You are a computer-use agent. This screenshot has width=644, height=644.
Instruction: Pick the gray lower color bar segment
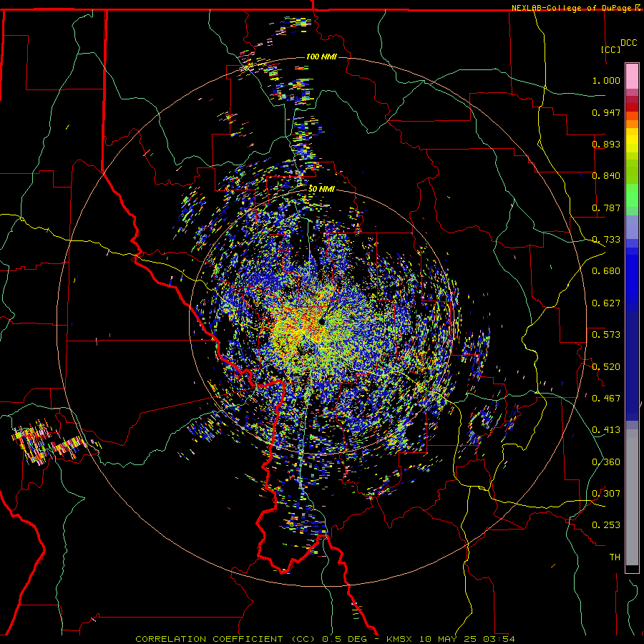(x=632, y=497)
